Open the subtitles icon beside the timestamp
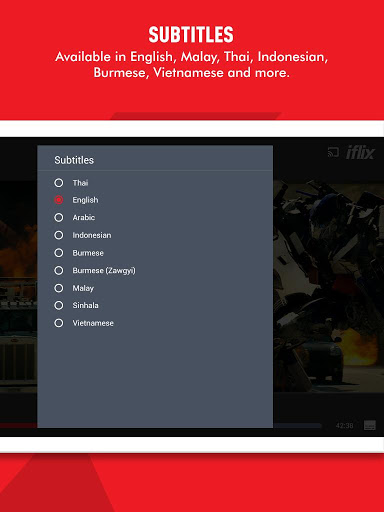 (x=370, y=425)
